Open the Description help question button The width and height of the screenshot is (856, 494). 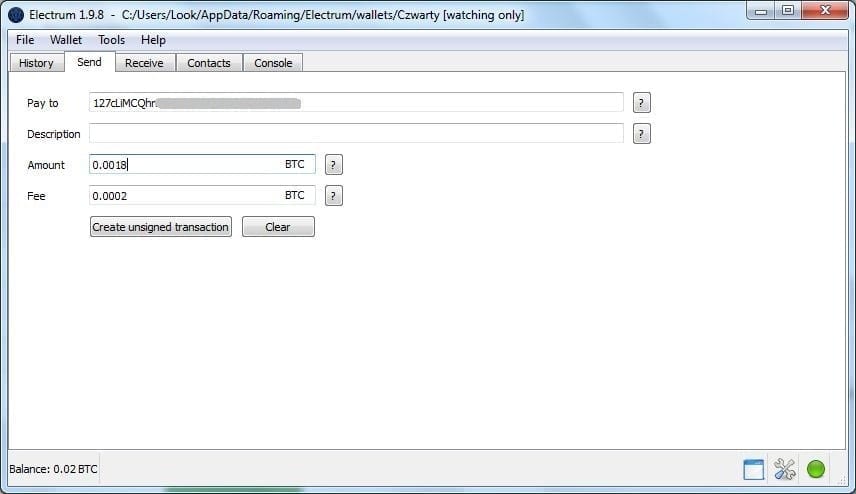[x=641, y=134]
